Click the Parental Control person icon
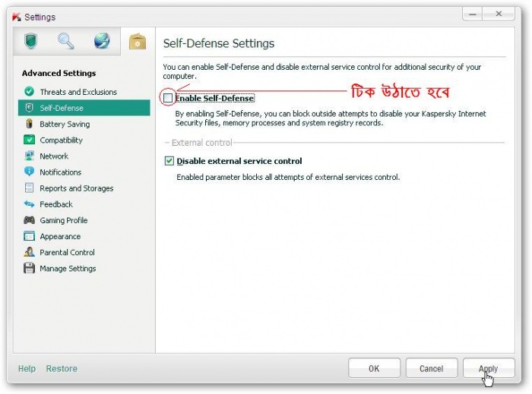The image size is (532, 394). pyautogui.click(x=29, y=252)
